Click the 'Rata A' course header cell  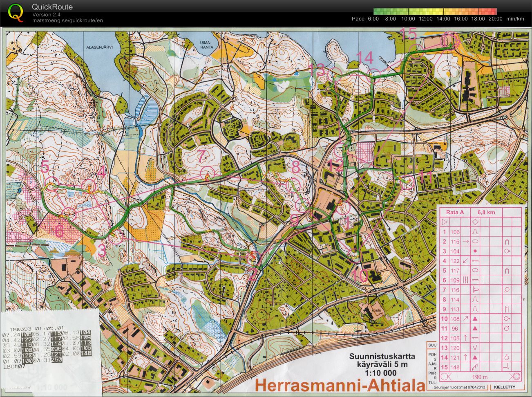454,212
